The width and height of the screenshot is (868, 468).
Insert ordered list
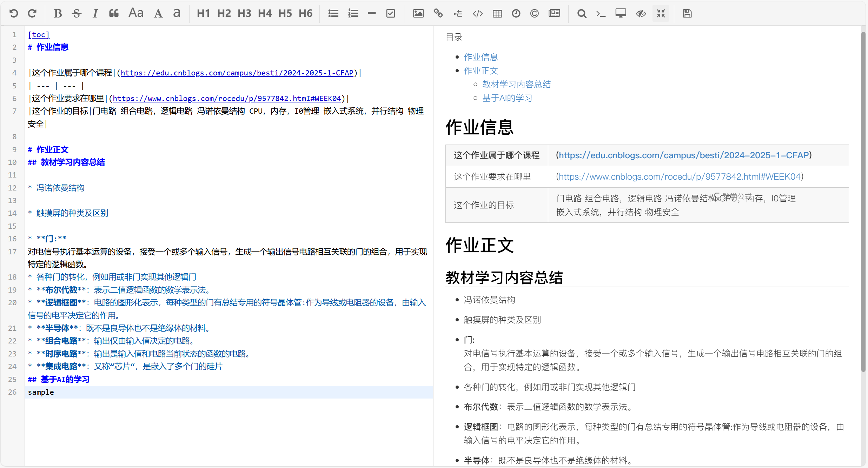tap(353, 14)
